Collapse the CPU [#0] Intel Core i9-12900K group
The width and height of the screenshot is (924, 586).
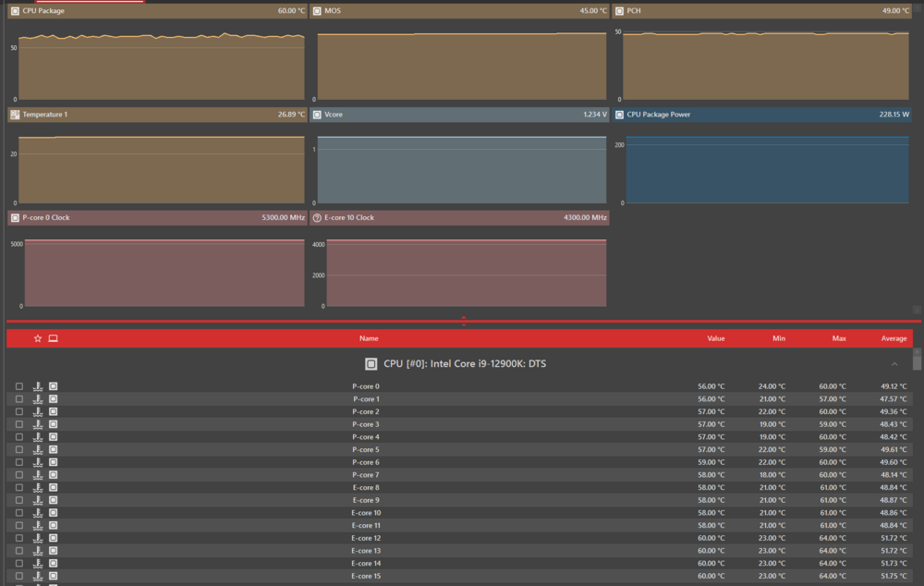[894, 364]
